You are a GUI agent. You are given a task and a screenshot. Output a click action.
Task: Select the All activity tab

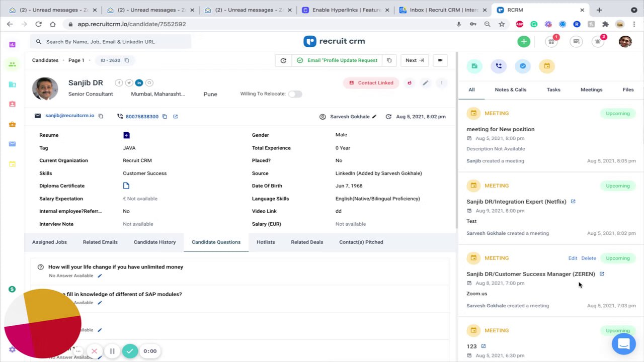click(x=471, y=89)
